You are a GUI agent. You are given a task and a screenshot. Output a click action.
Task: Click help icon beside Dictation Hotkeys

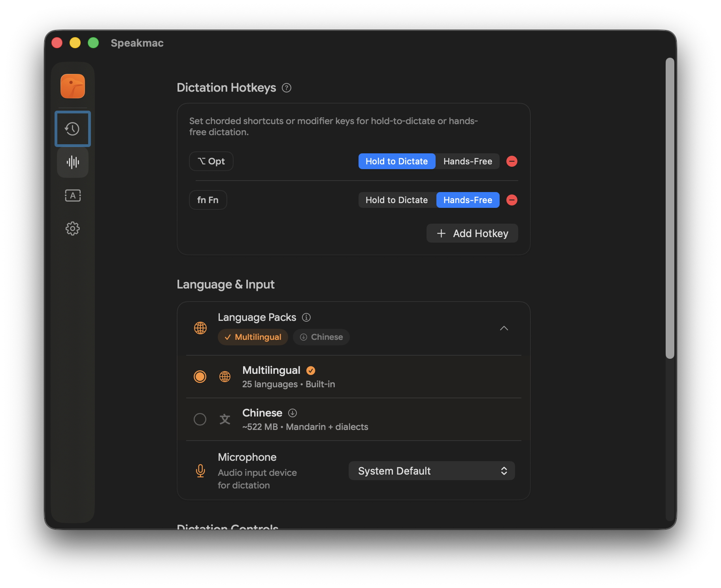tap(287, 88)
